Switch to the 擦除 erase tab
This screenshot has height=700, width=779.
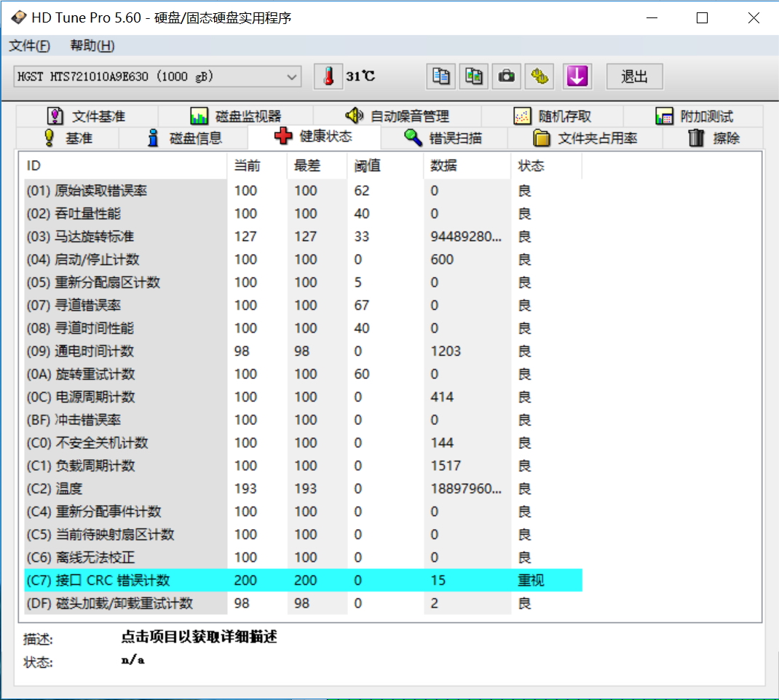(x=714, y=138)
